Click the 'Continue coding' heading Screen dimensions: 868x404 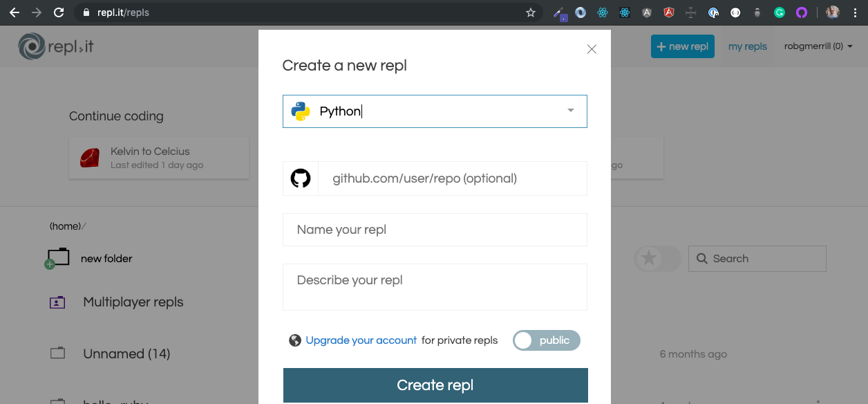[116, 116]
